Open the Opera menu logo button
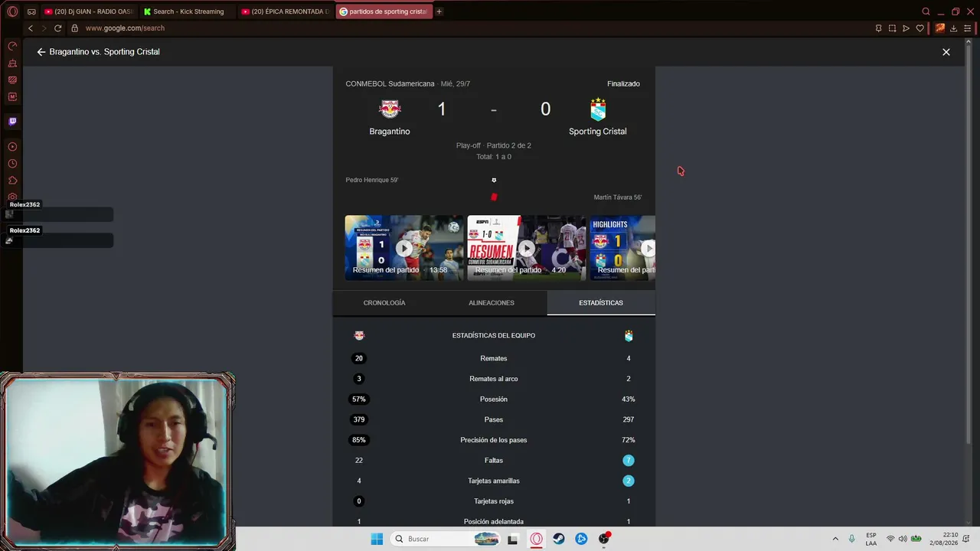This screenshot has width=980, height=551. tap(12, 11)
